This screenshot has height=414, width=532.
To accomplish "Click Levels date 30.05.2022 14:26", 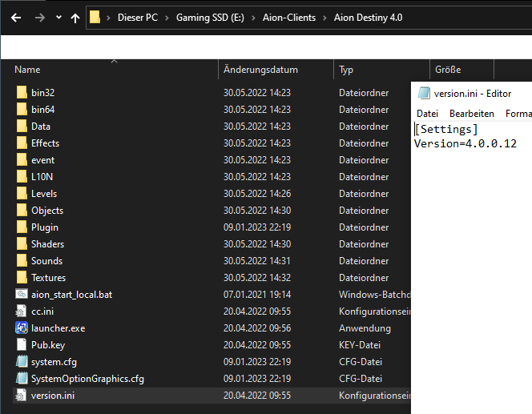I will [x=257, y=194].
